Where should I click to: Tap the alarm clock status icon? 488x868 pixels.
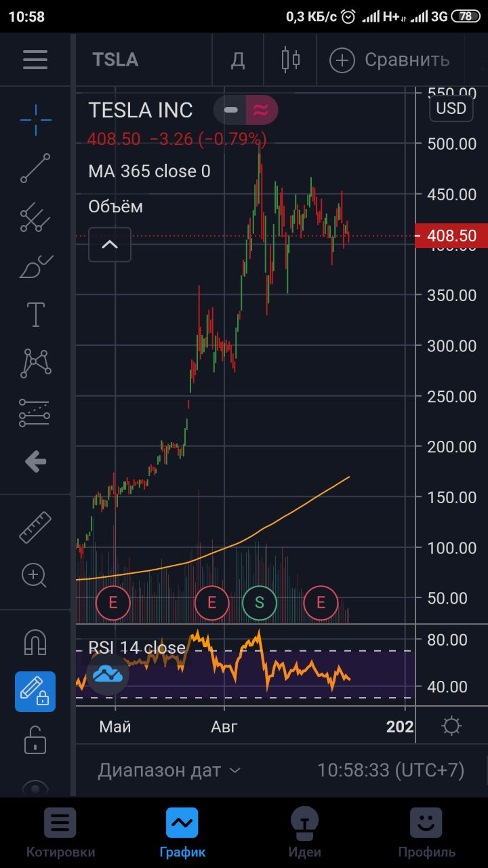[x=348, y=16]
